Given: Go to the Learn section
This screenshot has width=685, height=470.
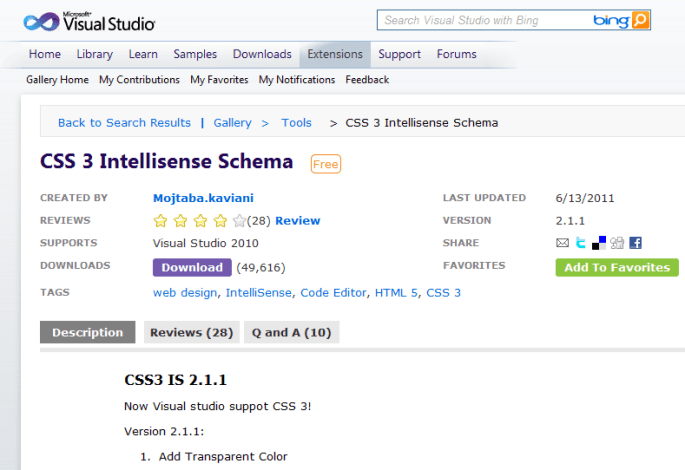Looking at the screenshot, I should point(143,54).
